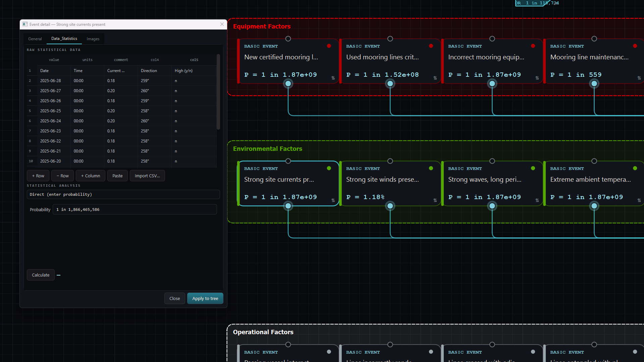Click the + Row button
Image resolution: width=644 pixels, height=362 pixels.
point(38,176)
